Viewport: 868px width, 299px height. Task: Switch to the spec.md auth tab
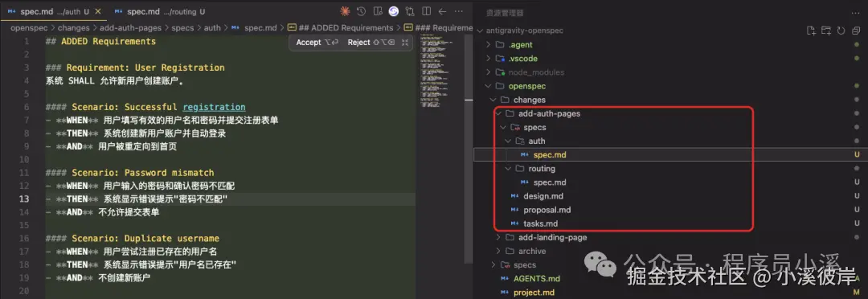click(54, 11)
